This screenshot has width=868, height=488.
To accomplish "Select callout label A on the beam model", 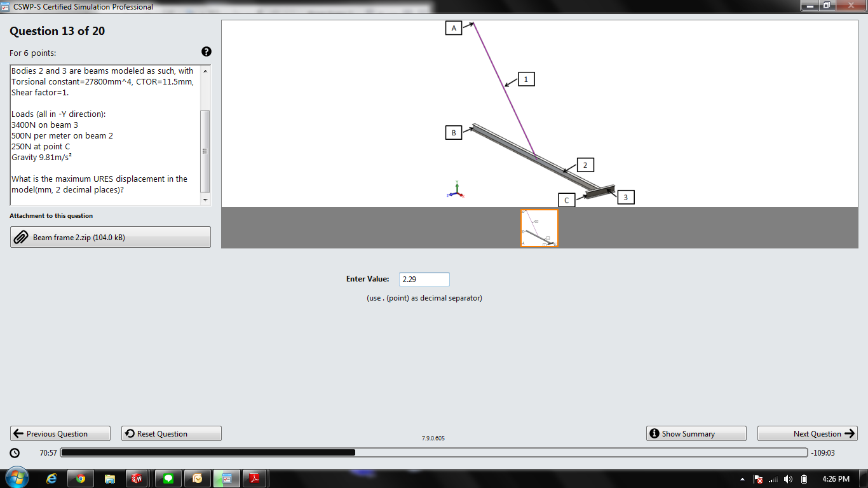I will (x=454, y=28).
